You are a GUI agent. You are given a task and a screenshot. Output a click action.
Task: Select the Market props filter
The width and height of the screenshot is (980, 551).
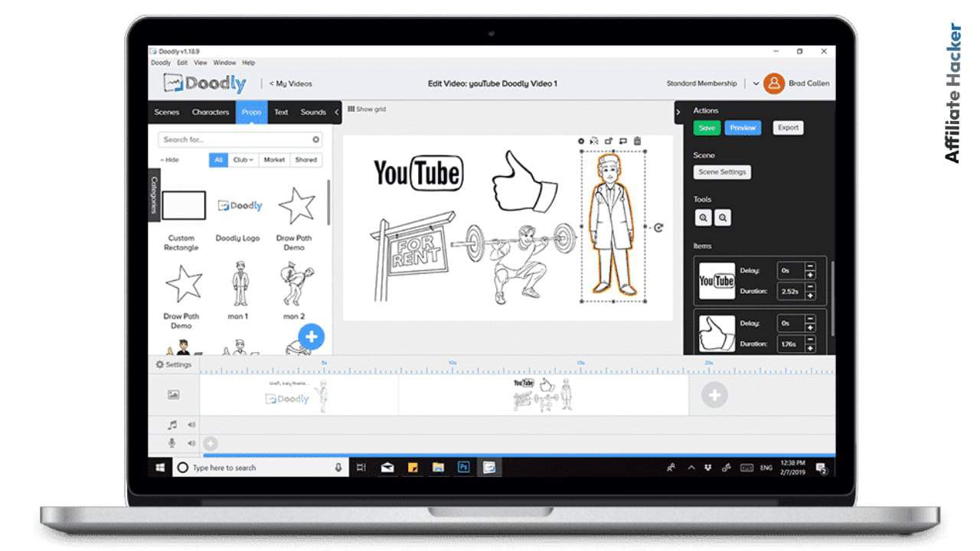[x=274, y=160]
